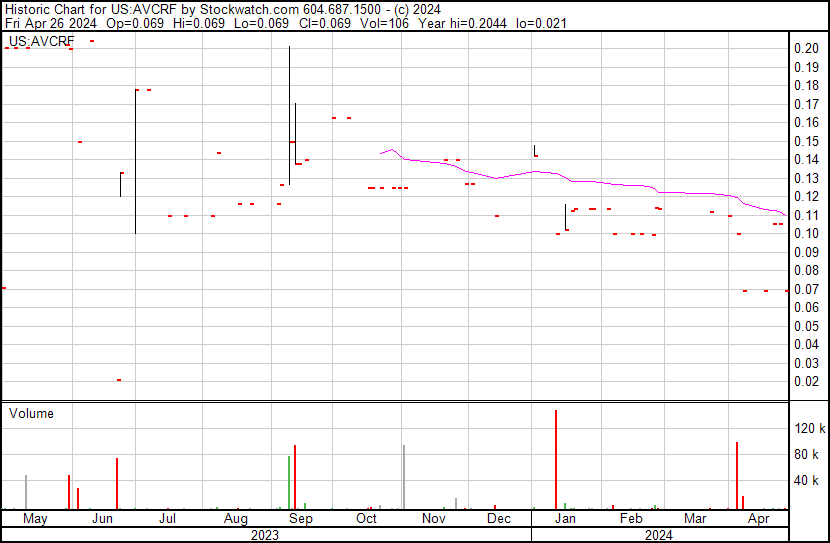The width and height of the screenshot is (830, 543).
Task: Click the 80 k volume axis label
Action: tap(806, 454)
